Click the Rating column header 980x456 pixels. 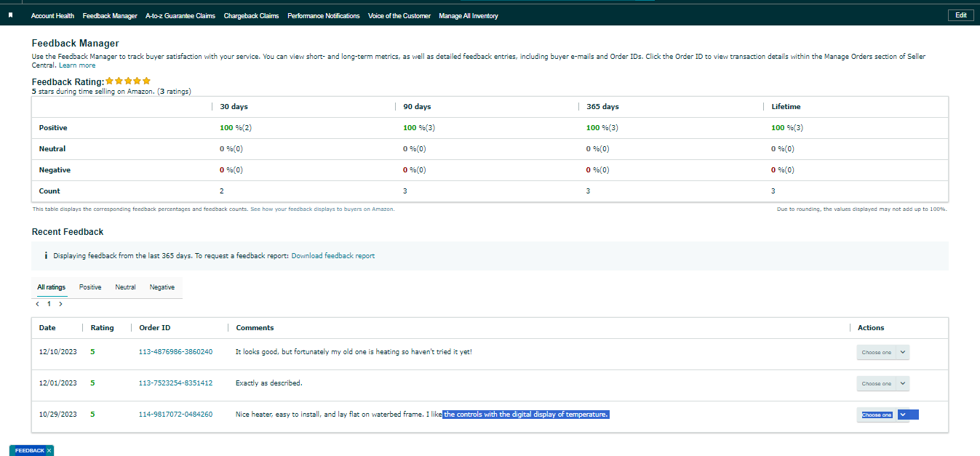coord(102,328)
